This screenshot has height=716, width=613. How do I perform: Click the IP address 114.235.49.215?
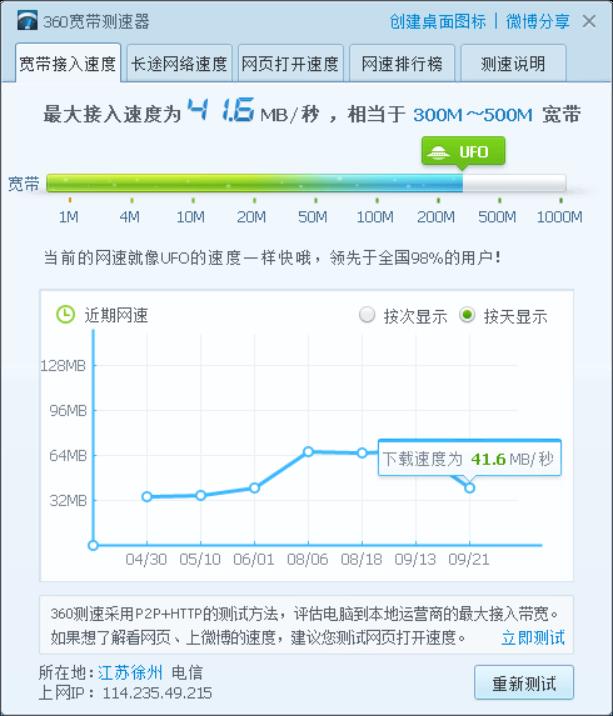click(157, 693)
